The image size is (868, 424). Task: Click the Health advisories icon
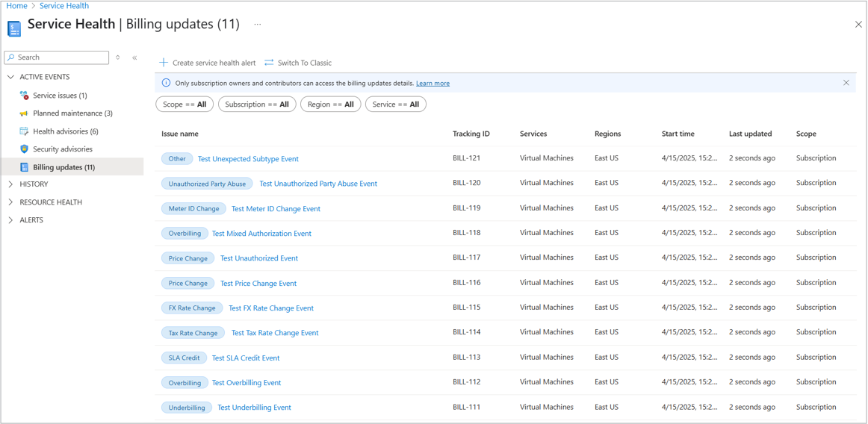(x=24, y=131)
